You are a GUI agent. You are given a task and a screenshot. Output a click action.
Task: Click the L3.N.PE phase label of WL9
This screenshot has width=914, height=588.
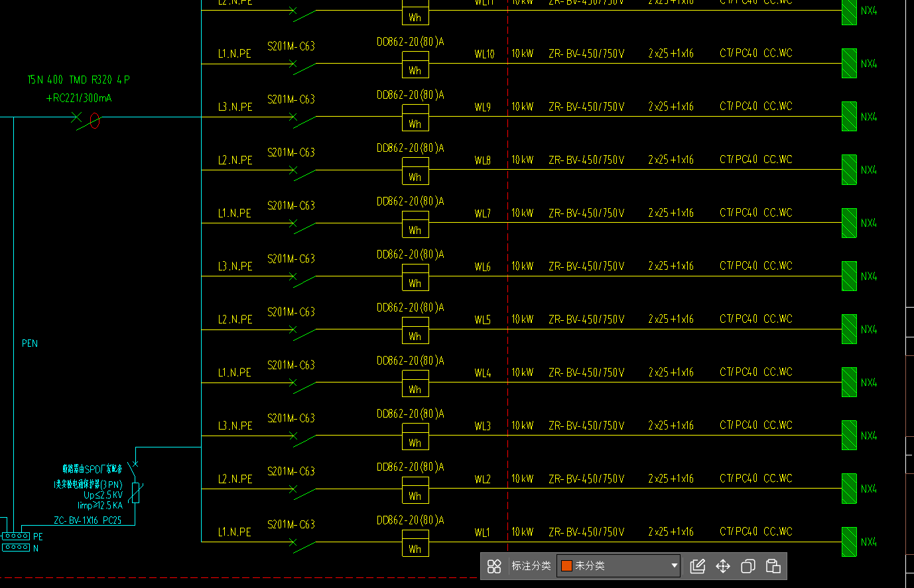(x=235, y=107)
